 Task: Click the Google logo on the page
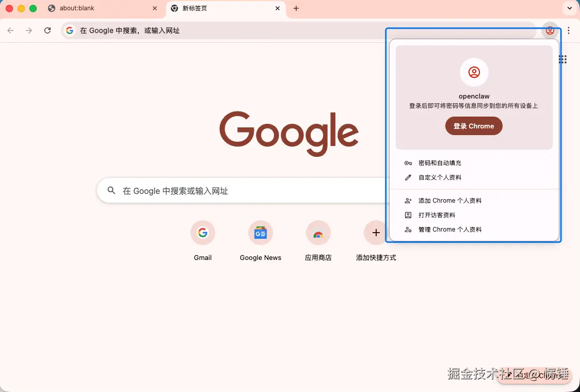289,134
